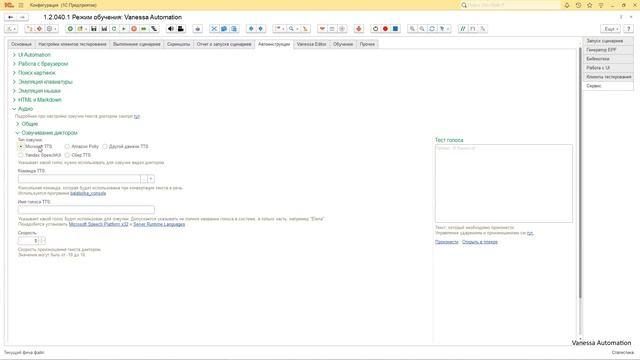Select the Sber TTS radio option
Image resolution: width=640 pixels, height=360 pixels.
tap(67, 155)
